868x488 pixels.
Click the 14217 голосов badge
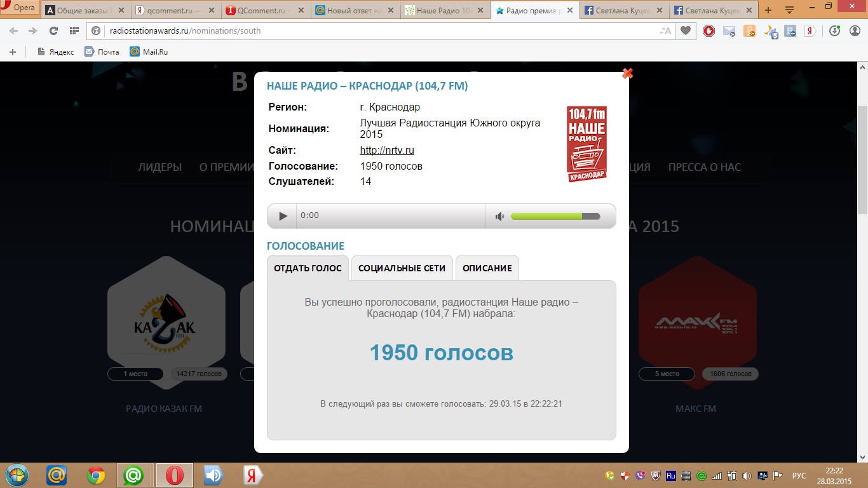[x=199, y=374]
